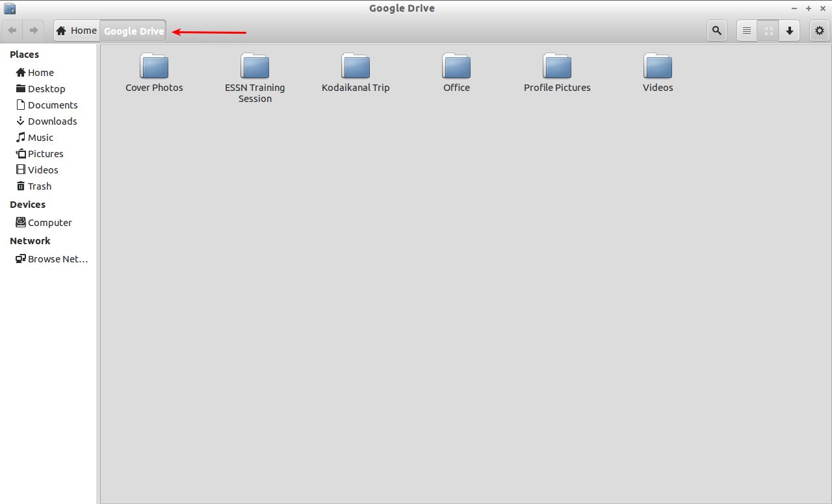This screenshot has width=832, height=504.
Task: Switch to icon grid view
Action: pos(768,31)
